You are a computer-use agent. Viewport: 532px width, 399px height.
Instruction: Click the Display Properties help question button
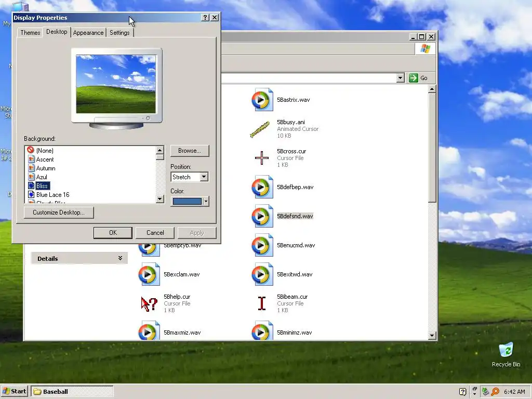point(205,18)
